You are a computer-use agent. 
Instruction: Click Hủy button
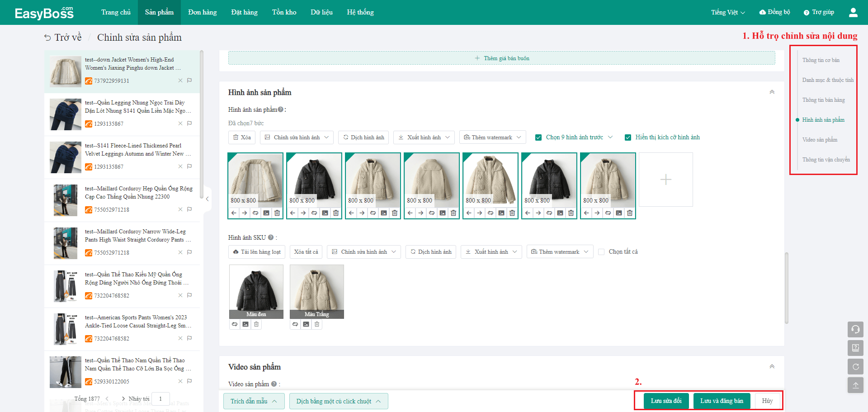[x=767, y=401]
